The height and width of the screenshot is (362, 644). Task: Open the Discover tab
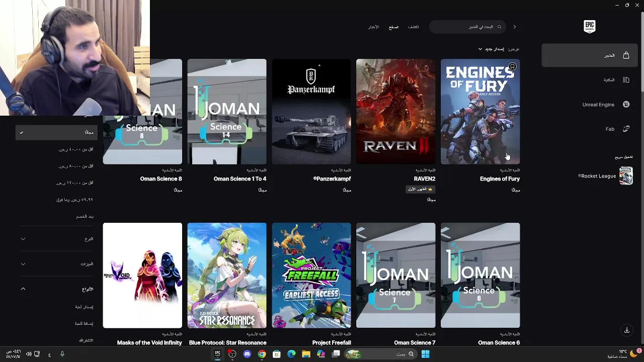click(x=414, y=27)
